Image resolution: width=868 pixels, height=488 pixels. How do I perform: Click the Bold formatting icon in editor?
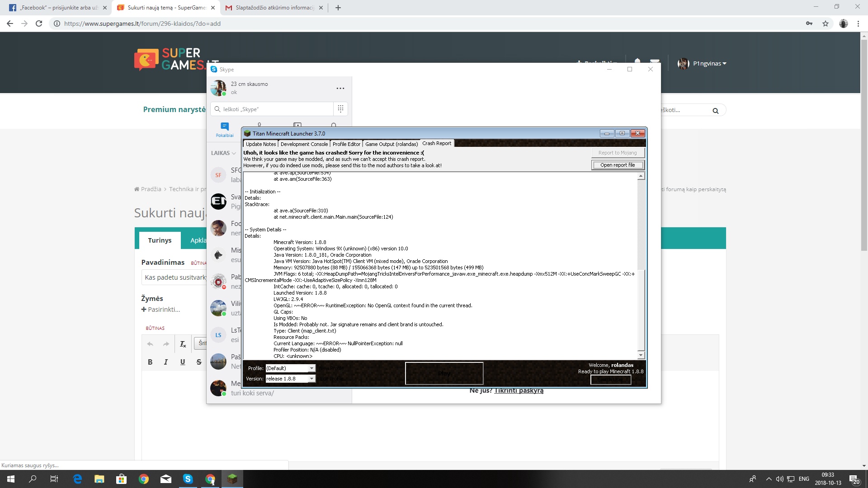pos(150,362)
